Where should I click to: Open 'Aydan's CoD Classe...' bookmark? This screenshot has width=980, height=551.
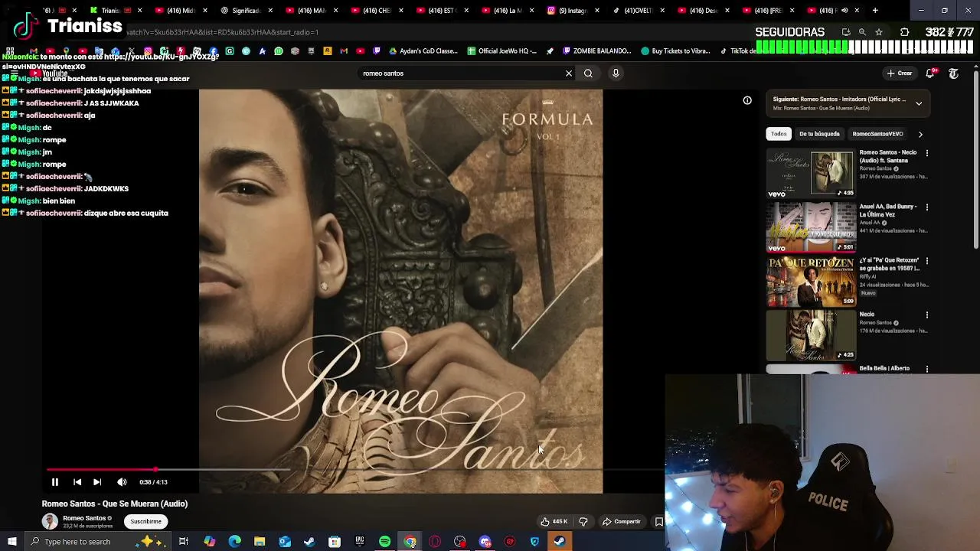423,51
